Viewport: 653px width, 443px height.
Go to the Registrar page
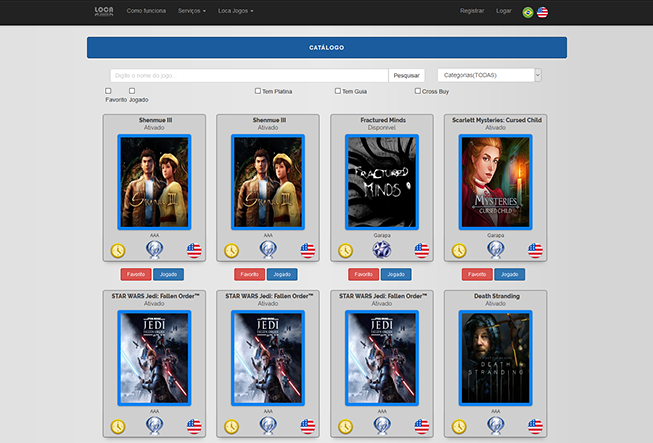coord(472,11)
